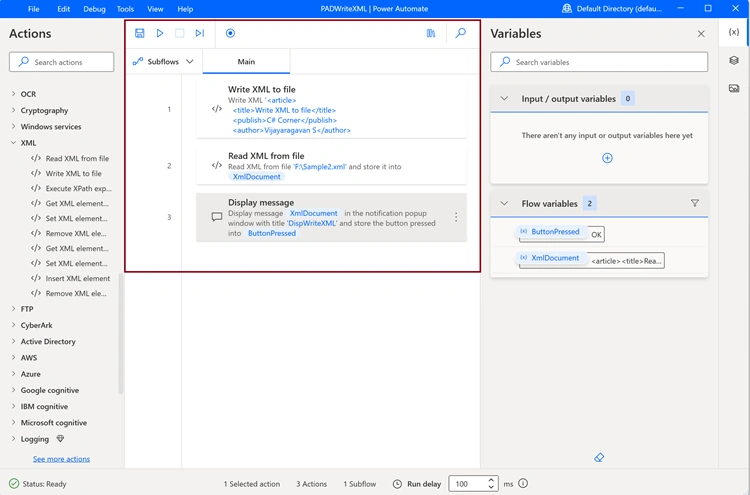Click the 'DispWriteXML' title text in step 3
Image resolution: width=750 pixels, height=495 pixels.
pyautogui.click(x=312, y=223)
